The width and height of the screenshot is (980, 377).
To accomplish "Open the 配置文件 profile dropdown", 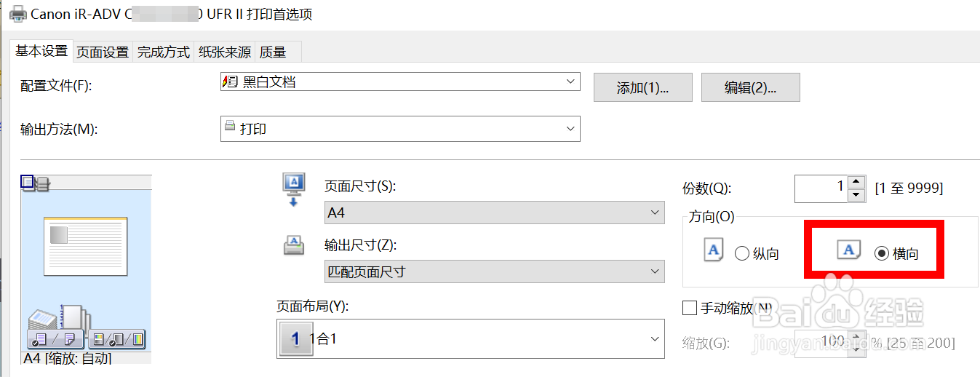I will coord(400,82).
